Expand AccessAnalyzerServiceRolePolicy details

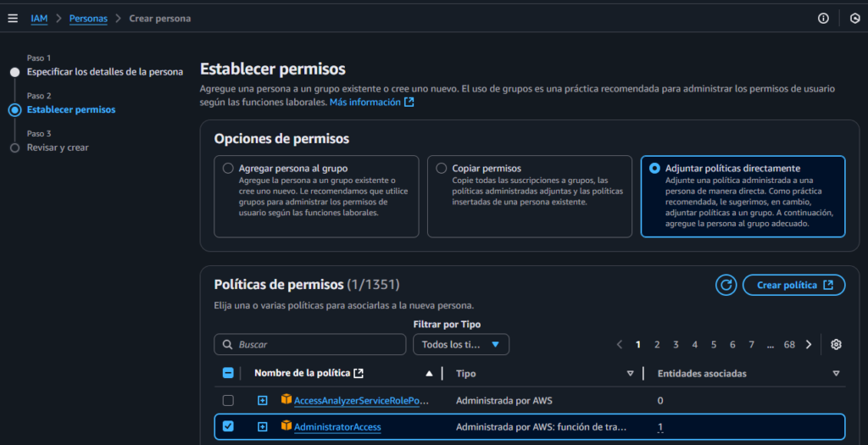[x=263, y=400]
